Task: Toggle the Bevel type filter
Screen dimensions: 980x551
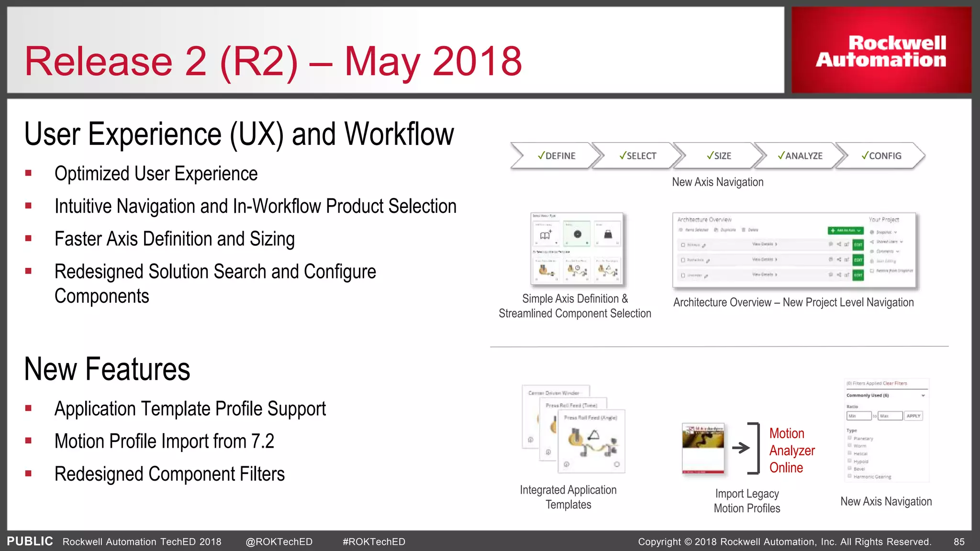Action: click(x=849, y=468)
